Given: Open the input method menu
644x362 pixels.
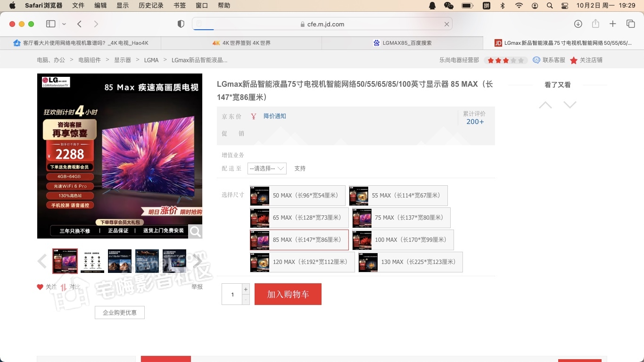Looking at the screenshot, I should [487, 6].
